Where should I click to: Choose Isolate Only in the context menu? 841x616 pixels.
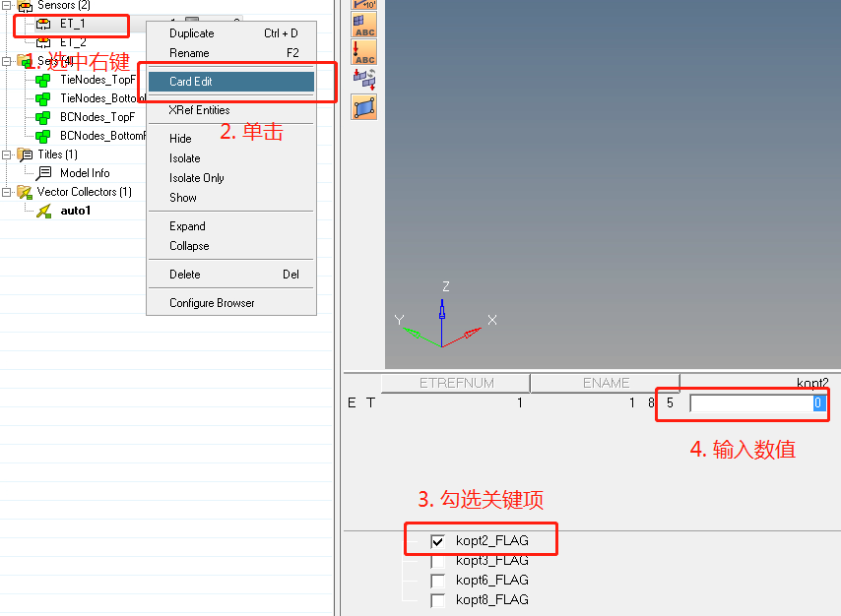pyautogui.click(x=231, y=178)
